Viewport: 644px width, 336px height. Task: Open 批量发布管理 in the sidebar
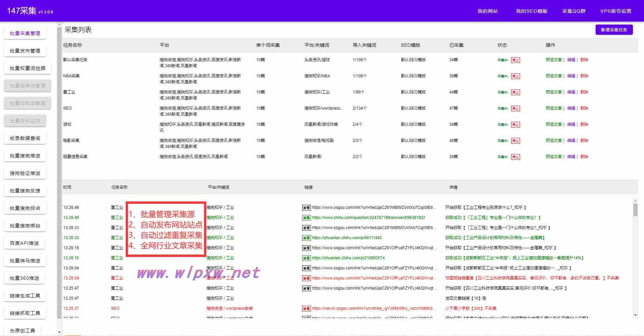25,51
